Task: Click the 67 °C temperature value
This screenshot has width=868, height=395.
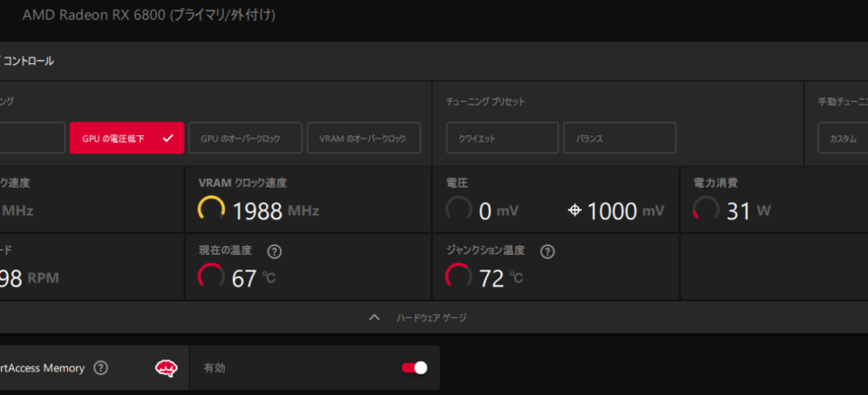Action: [253, 278]
